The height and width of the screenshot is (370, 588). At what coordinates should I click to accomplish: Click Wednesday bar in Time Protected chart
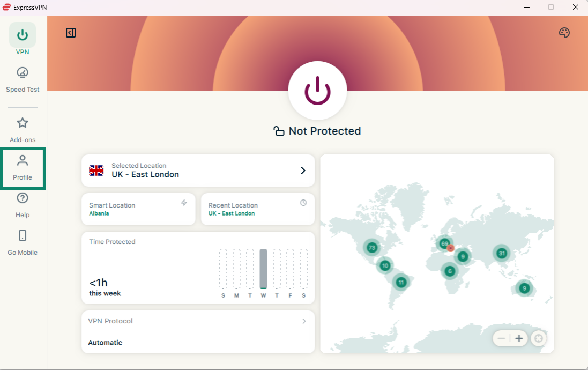coord(263,269)
